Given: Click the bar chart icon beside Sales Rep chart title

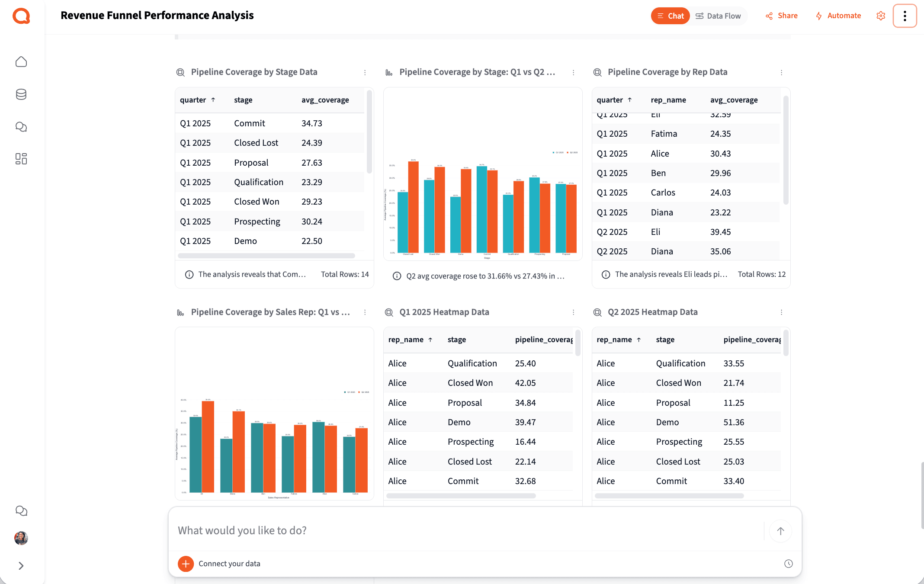Looking at the screenshot, I should pyautogui.click(x=180, y=311).
